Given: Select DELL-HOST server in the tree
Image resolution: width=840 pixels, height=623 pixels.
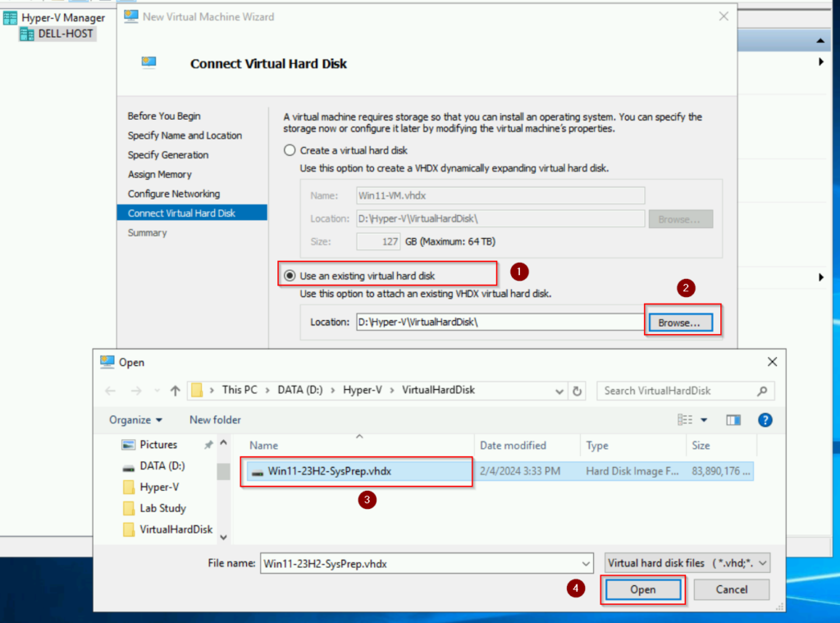Looking at the screenshot, I should point(57,34).
